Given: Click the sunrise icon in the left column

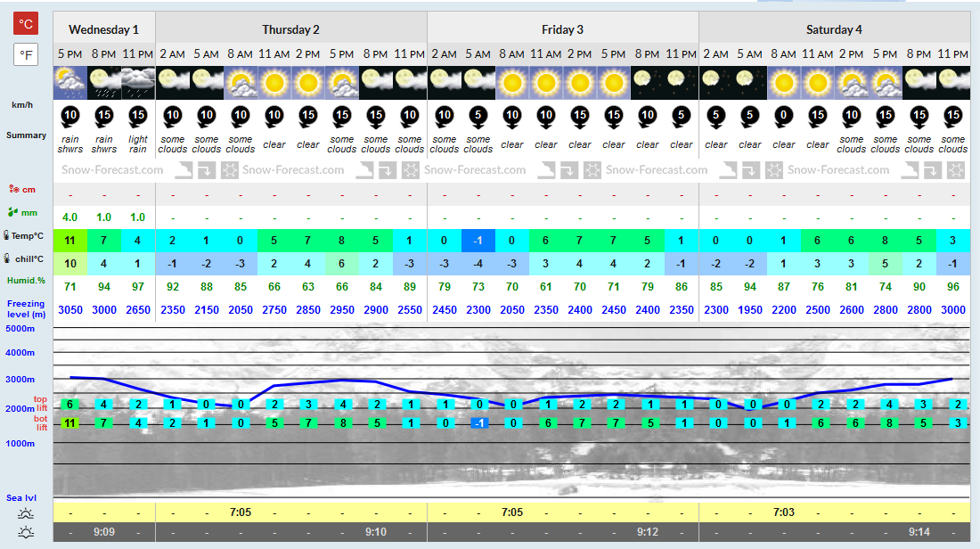Looking at the screenshot, I should point(26,513).
